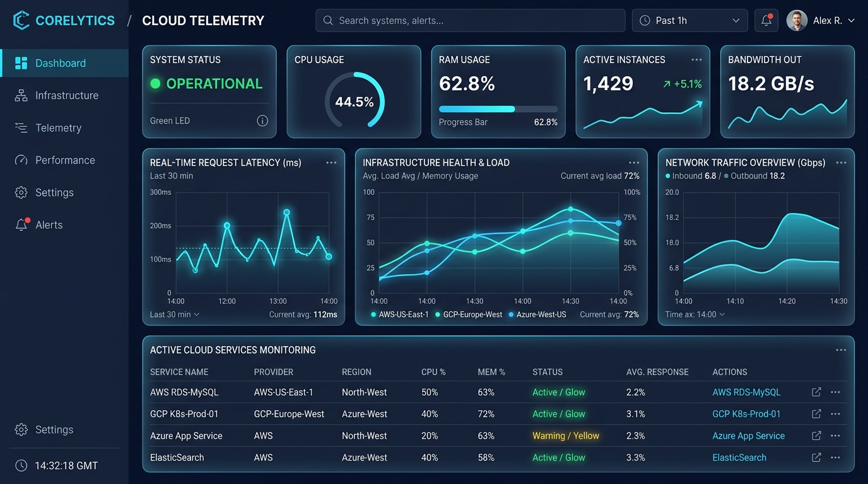Click the Corelytics hexagon logo icon

(x=21, y=20)
